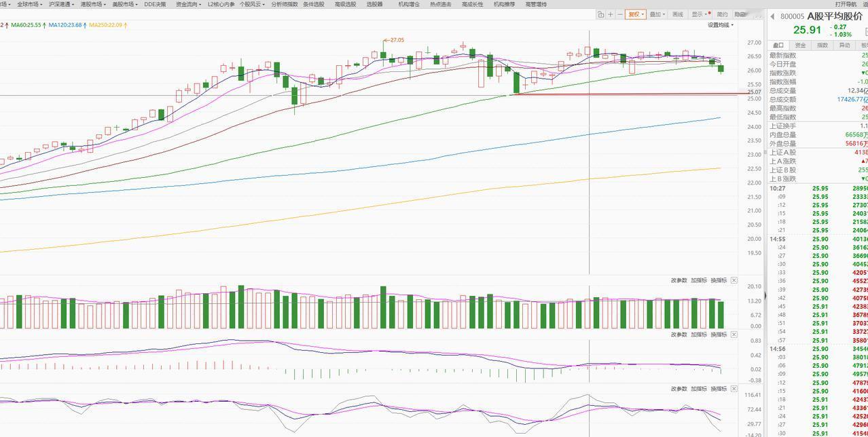Close the MACD indicator panel
868x437 pixels.
734,335
